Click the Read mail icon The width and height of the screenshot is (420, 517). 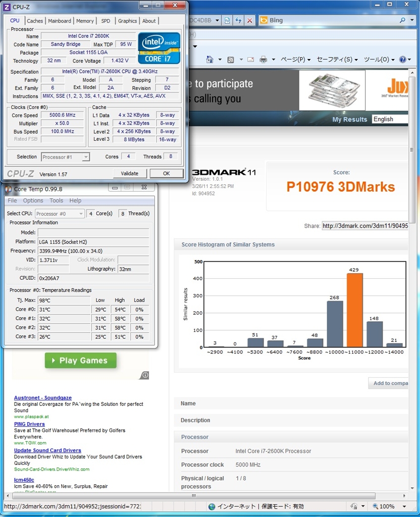(250, 60)
